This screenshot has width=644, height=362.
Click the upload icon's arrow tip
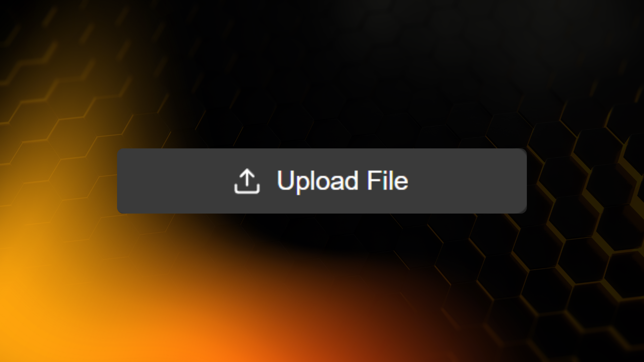247,171
